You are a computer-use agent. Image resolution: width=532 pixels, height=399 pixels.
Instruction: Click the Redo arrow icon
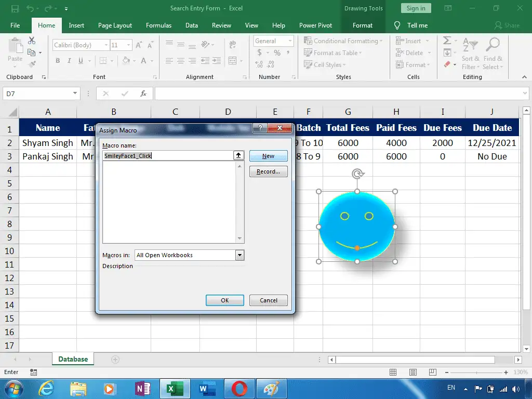(48, 8)
